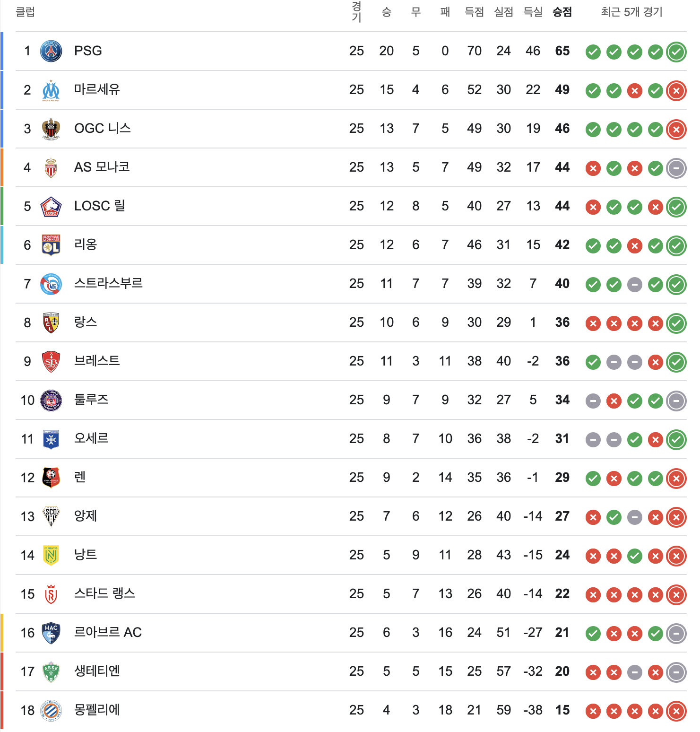Click the Marseille club logo
This screenshot has width=700, height=732.
click(51, 90)
